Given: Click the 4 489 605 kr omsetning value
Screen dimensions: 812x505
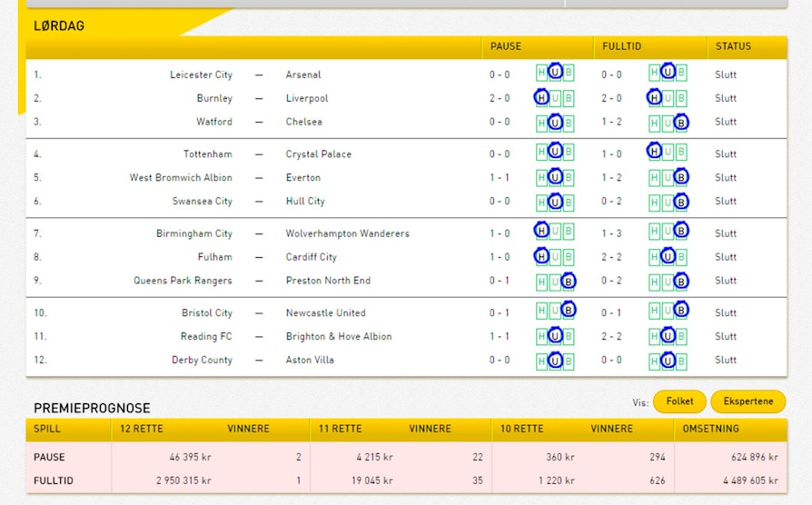Looking at the screenshot, I should [750, 480].
